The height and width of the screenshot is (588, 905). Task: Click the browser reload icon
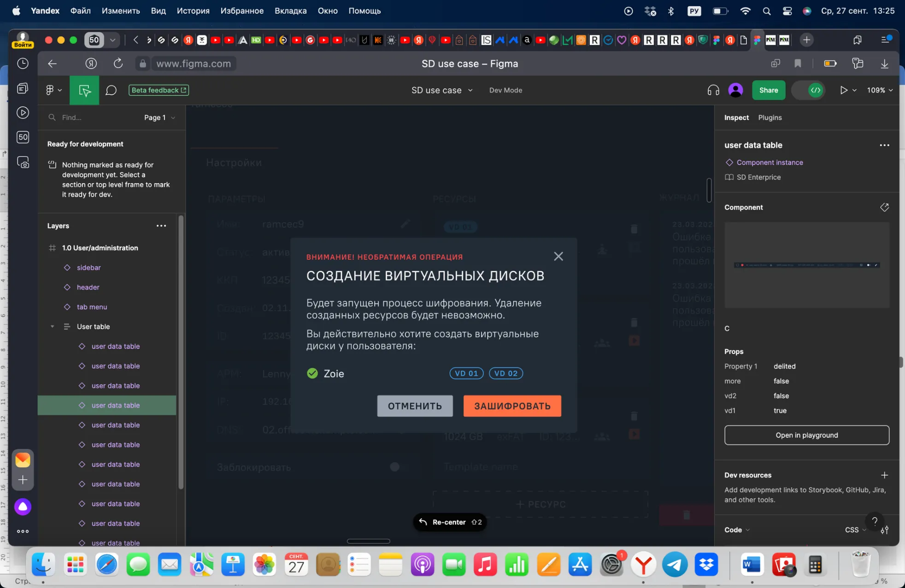(x=118, y=64)
